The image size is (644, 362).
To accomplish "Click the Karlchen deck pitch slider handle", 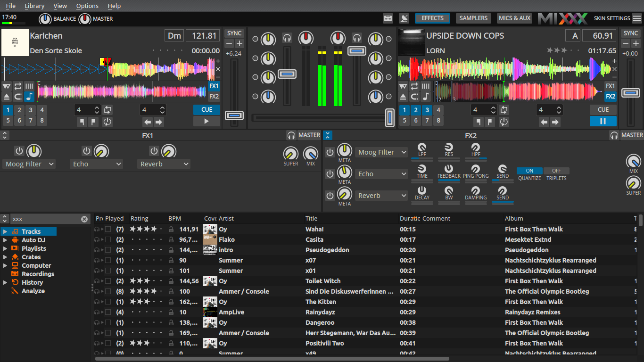I will (234, 115).
